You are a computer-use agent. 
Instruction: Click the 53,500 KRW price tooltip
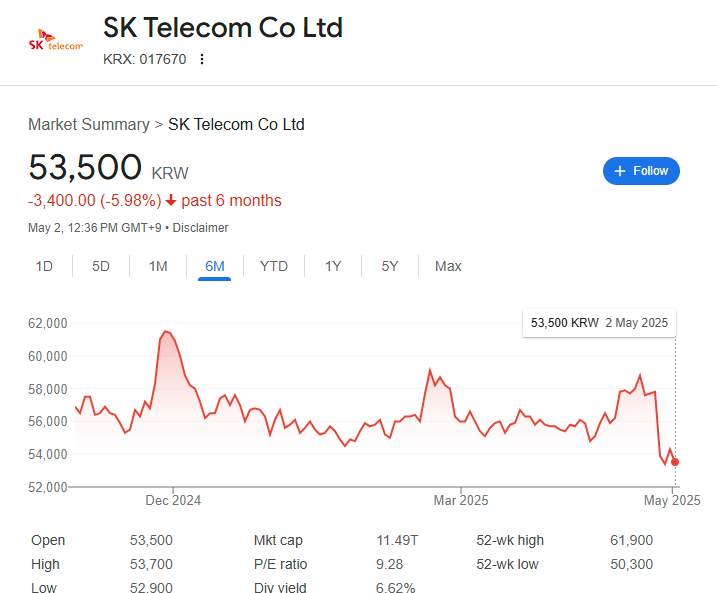599,323
